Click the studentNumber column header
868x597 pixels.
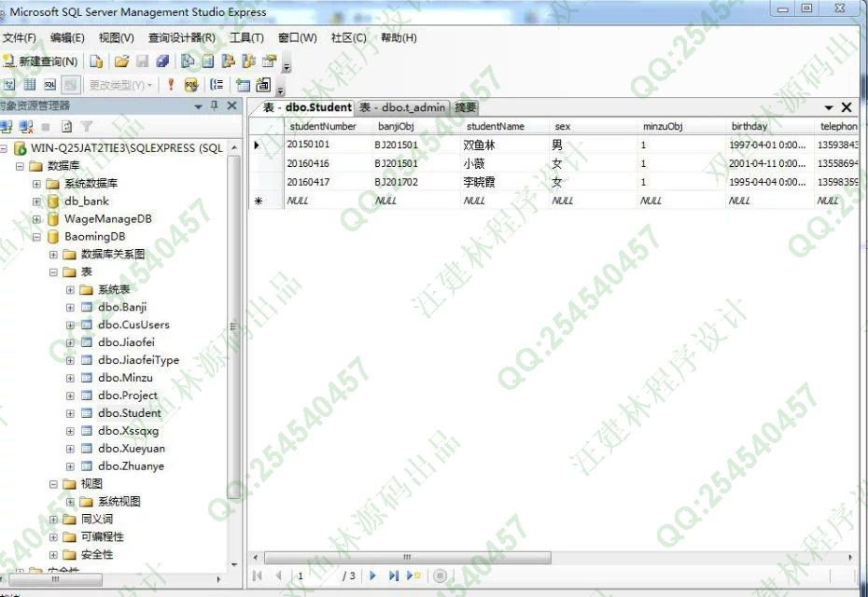(x=329, y=126)
